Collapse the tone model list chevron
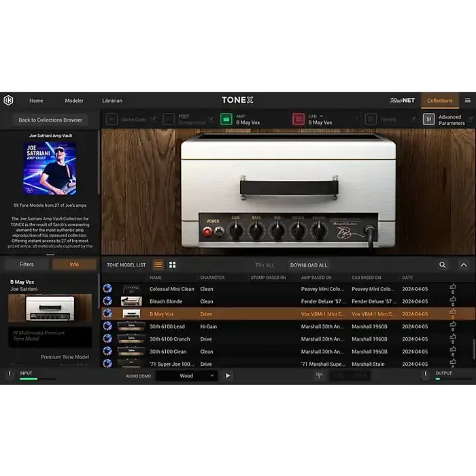The width and height of the screenshot is (476, 476). [x=464, y=265]
